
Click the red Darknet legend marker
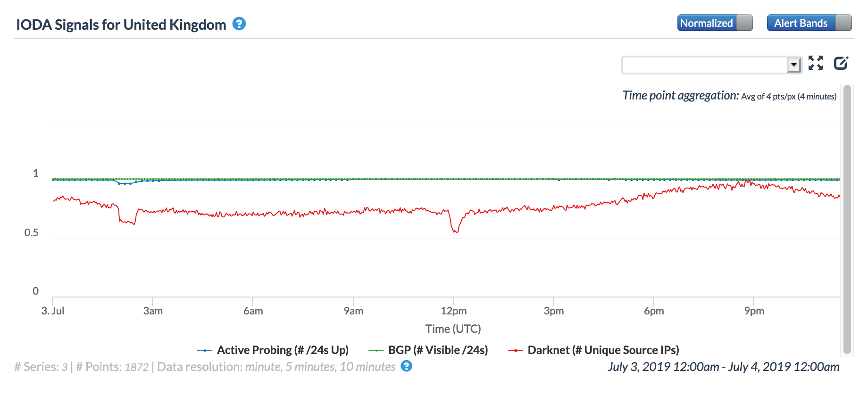coord(515,350)
